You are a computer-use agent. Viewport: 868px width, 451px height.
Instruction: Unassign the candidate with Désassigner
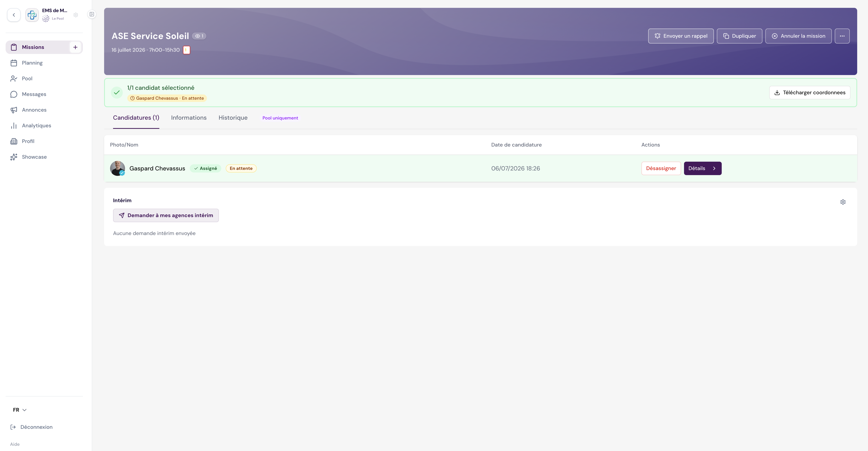661,169
